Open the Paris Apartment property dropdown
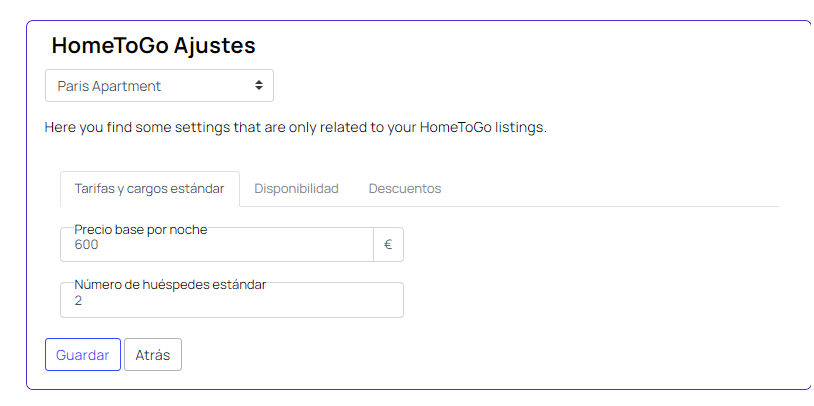This screenshot has width=814, height=406. (x=159, y=86)
